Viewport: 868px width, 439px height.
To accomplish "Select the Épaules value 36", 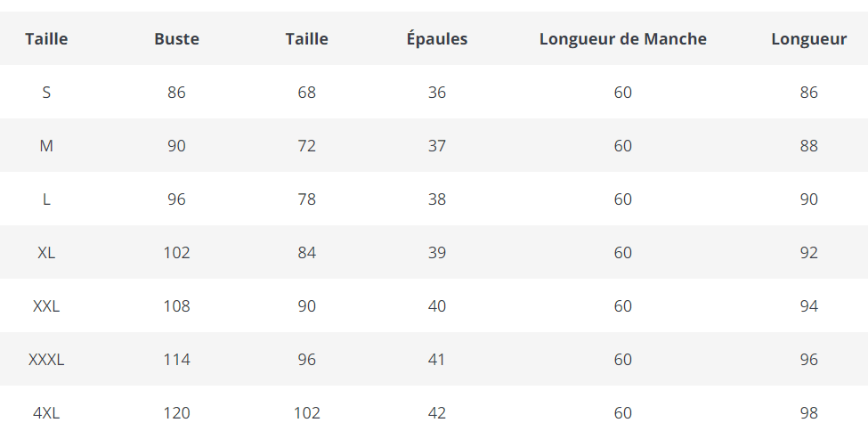I will click(436, 92).
